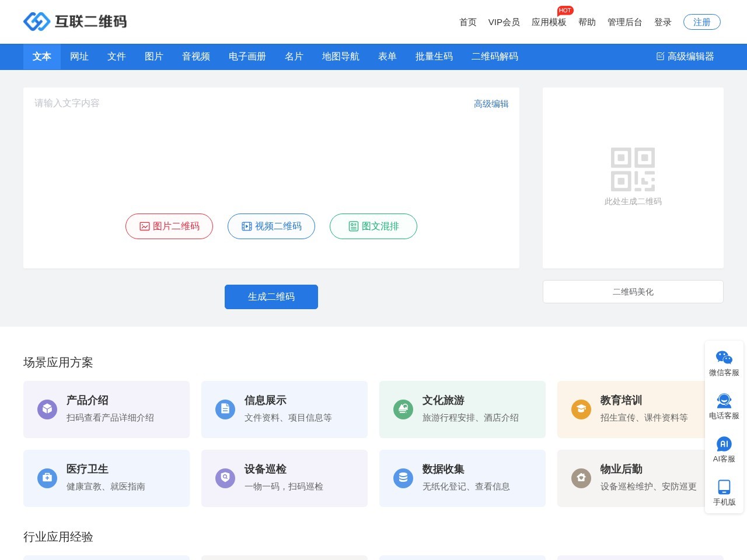The width and height of the screenshot is (747, 560).
Task: Click the 登录 link
Action: (x=663, y=22)
